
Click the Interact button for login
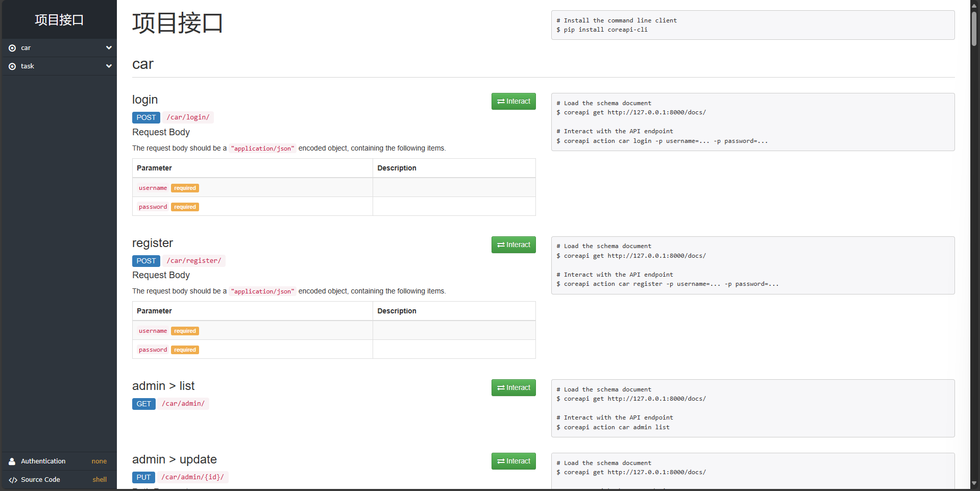pos(513,101)
